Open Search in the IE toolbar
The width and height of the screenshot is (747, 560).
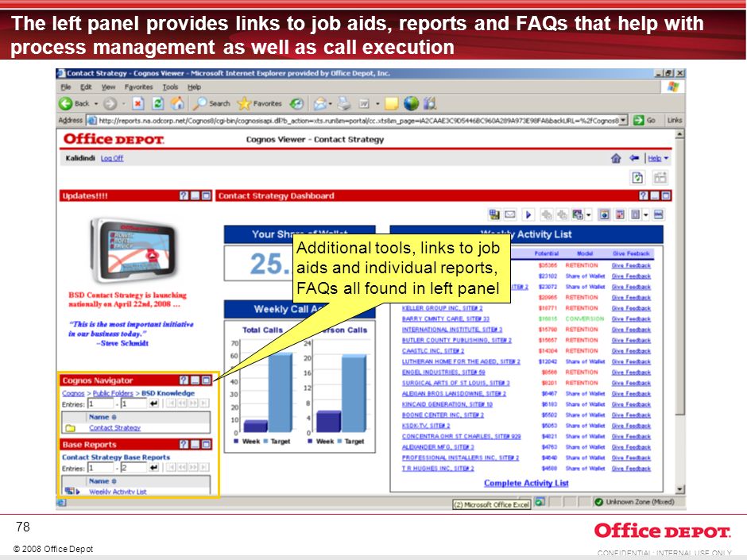(212, 103)
